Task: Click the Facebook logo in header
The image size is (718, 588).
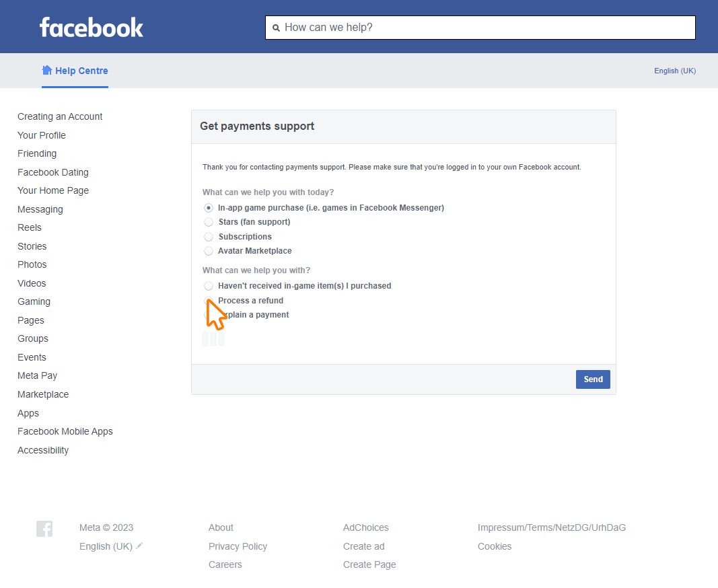Action: click(x=92, y=28)
